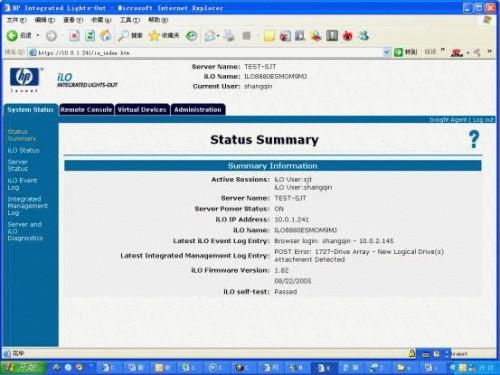Viewport: 500px width, 375px height.
Task: Click the History icon in toolbar
Action: click(x=191, y=35)
